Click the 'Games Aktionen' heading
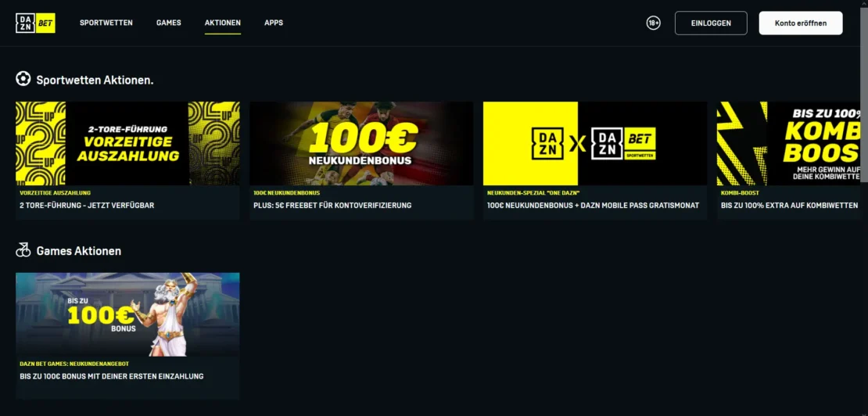The image size is (868, 416). tap(79, 251)
